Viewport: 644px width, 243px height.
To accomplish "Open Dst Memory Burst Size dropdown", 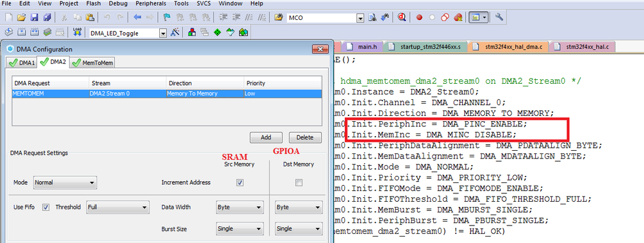I will click(x=298, y=229).
